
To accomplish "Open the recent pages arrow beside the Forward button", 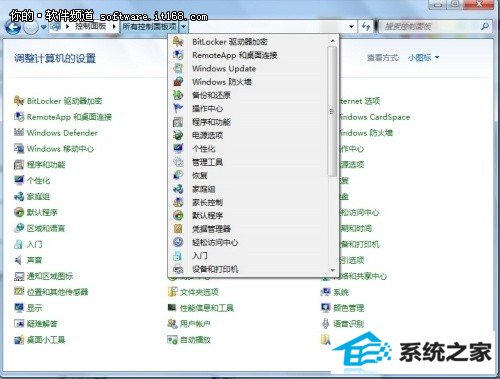I will click(x=43, y=27).
